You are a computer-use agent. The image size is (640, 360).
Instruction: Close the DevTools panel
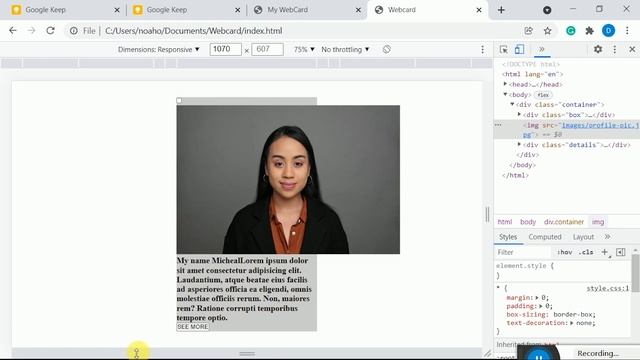tap(632, 49)
